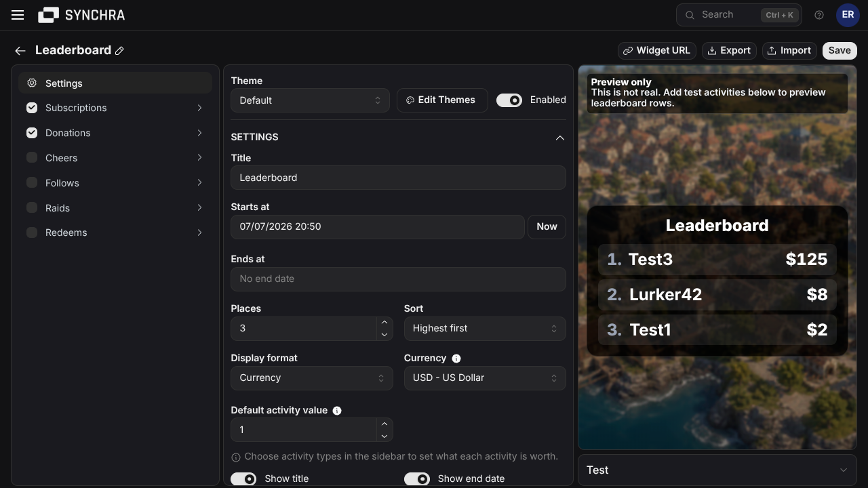Viewport: 868px width, 488px height.
Task: Expand Follows with its chevron
Action: [199, 183]
